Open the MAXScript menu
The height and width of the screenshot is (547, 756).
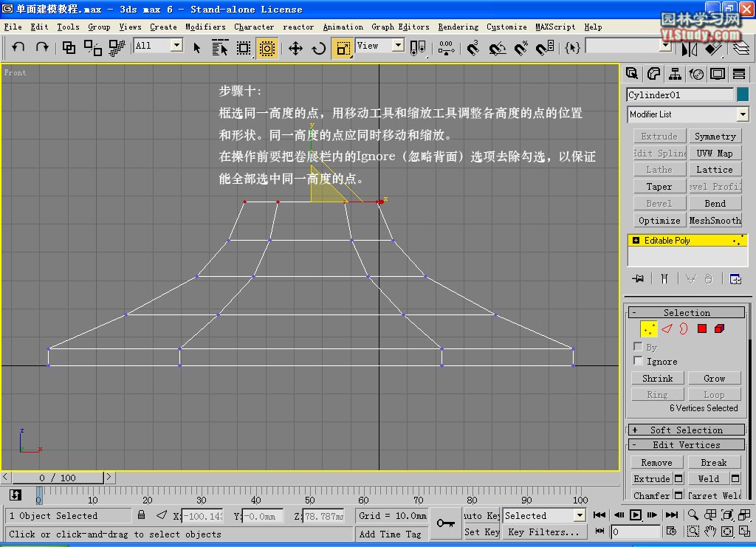click(555, 27)
